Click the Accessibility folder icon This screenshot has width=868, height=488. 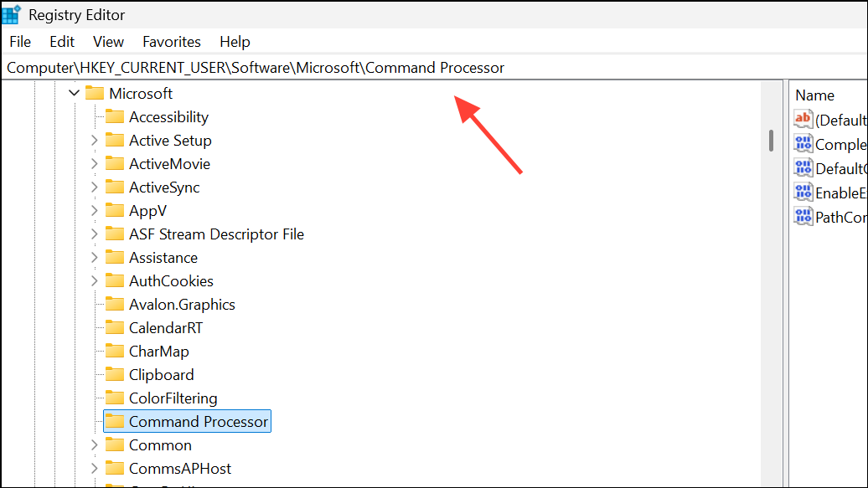point(115,116)
